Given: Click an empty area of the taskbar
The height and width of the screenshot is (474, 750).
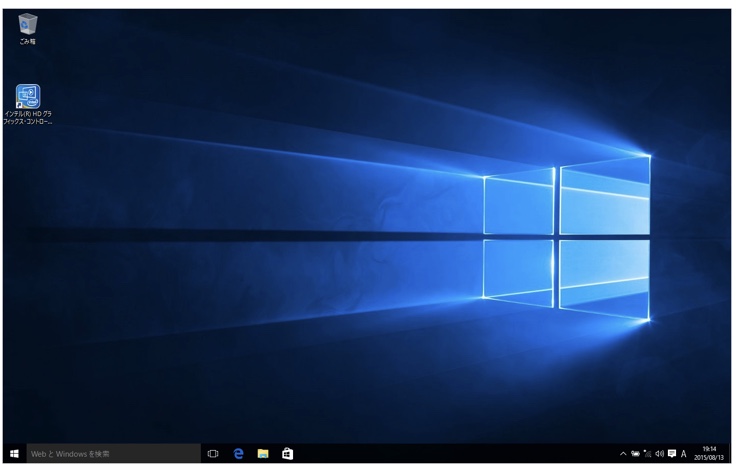Looking at the screenshot, I should [x=450, y=453].
